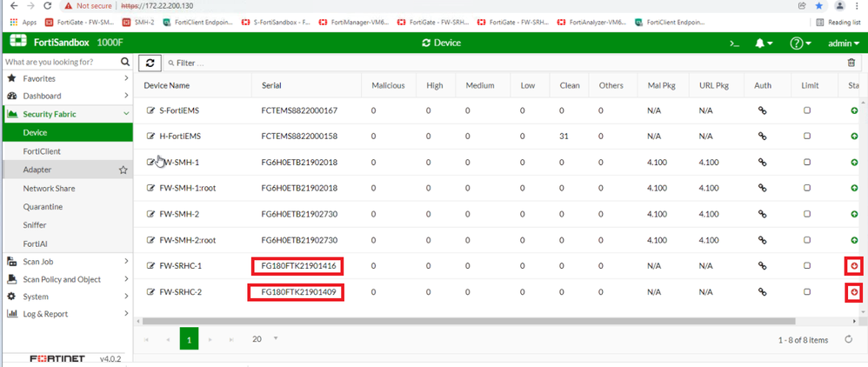Open the page size 20 dropdown

point(264,339)
